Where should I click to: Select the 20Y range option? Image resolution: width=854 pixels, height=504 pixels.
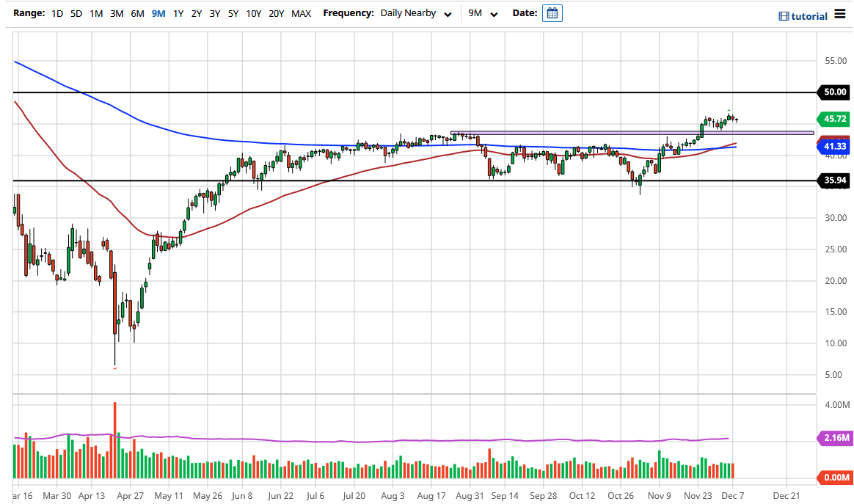(x=274, y=13)
